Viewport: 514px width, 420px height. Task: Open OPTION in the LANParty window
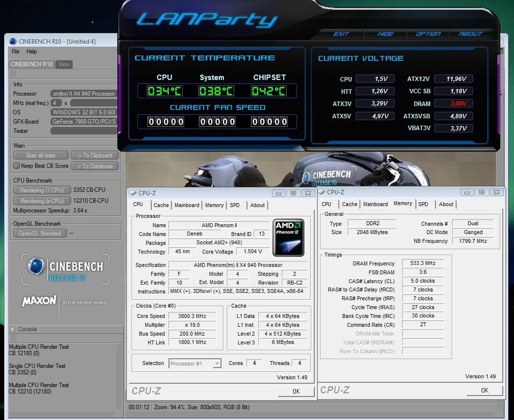[428, 34]
